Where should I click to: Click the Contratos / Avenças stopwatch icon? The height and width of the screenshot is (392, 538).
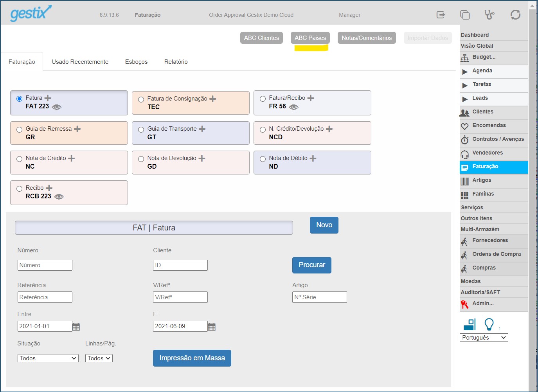tap(464, 140)
